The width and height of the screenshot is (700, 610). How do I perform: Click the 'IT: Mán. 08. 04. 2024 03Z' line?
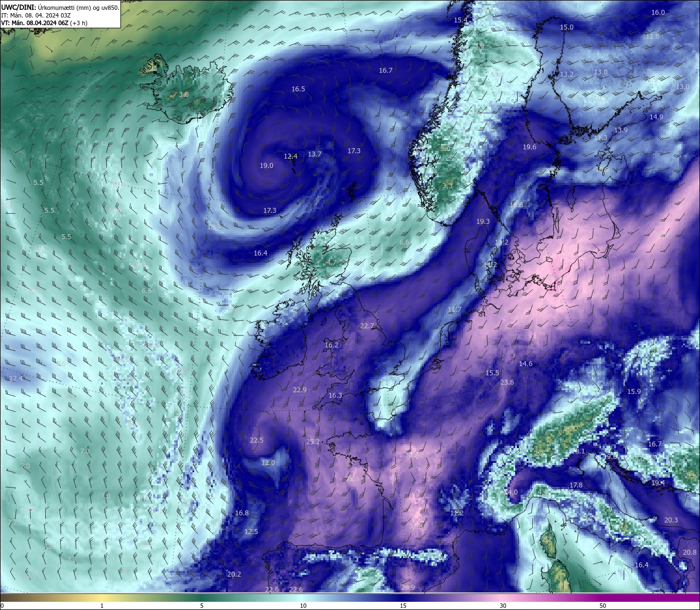(x=36, y=15)
